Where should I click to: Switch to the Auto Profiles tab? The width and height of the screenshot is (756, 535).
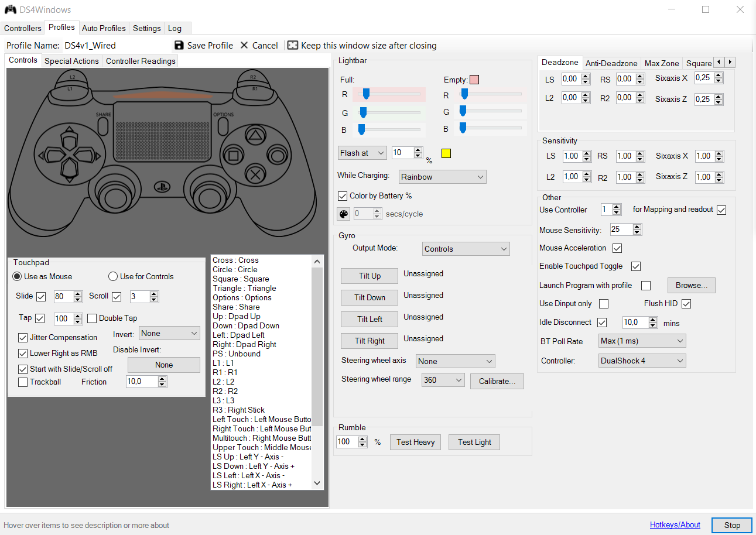(104, 28)
